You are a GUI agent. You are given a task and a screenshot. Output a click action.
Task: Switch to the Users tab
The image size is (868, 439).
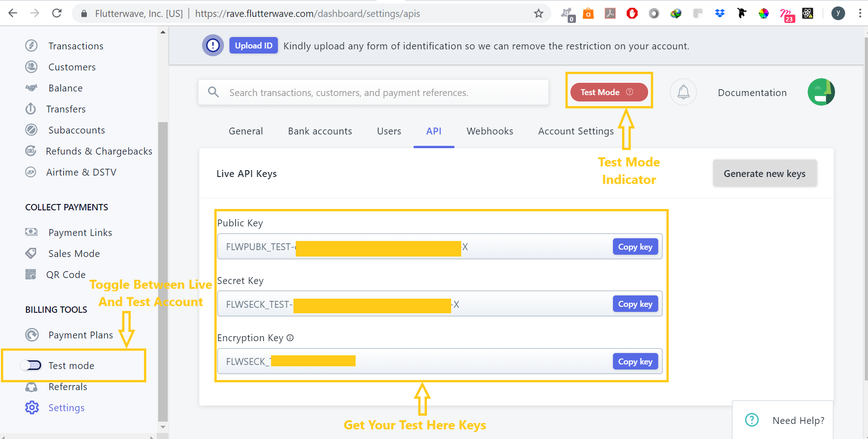click(x=389, y=131)
